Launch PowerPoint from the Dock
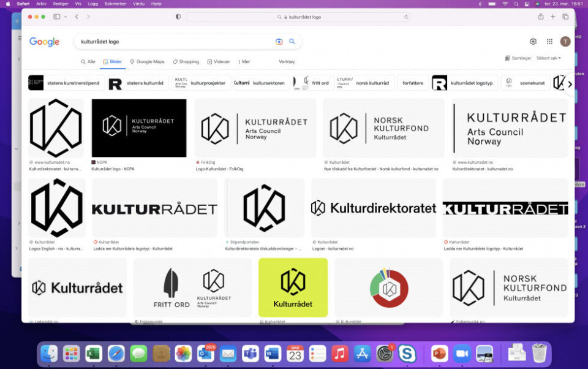Viewport: 588px width, 369px height. [x=440, y=354]
